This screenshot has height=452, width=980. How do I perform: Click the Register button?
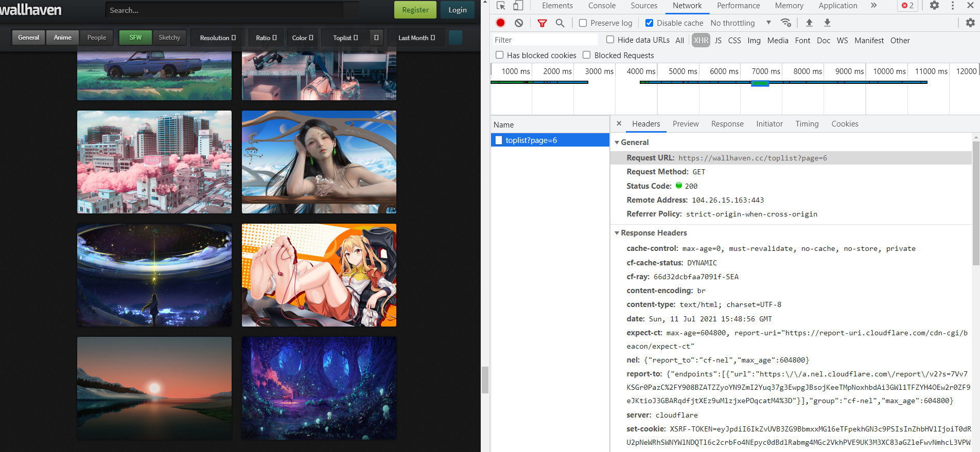(x=415, y=10)
